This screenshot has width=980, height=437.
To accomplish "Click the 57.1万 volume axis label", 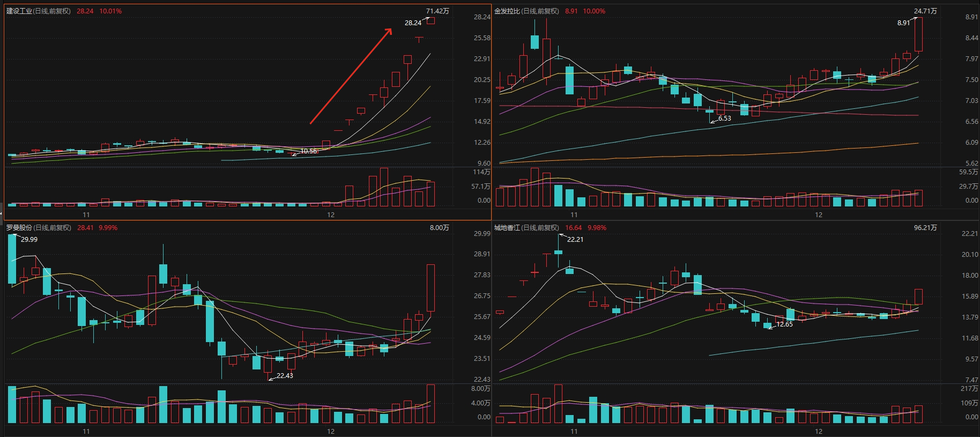I will point(480,186).
